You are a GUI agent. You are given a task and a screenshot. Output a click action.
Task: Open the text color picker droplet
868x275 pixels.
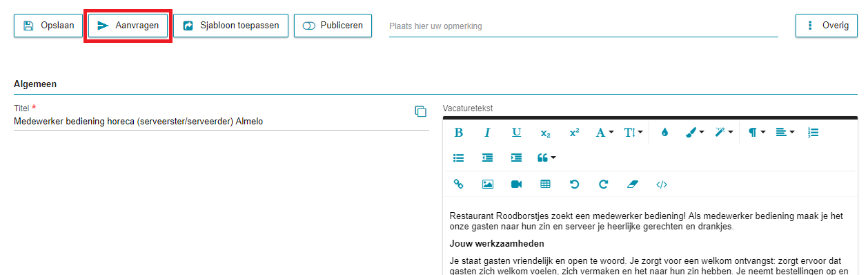pyautogui.click(x=664, y=132)
